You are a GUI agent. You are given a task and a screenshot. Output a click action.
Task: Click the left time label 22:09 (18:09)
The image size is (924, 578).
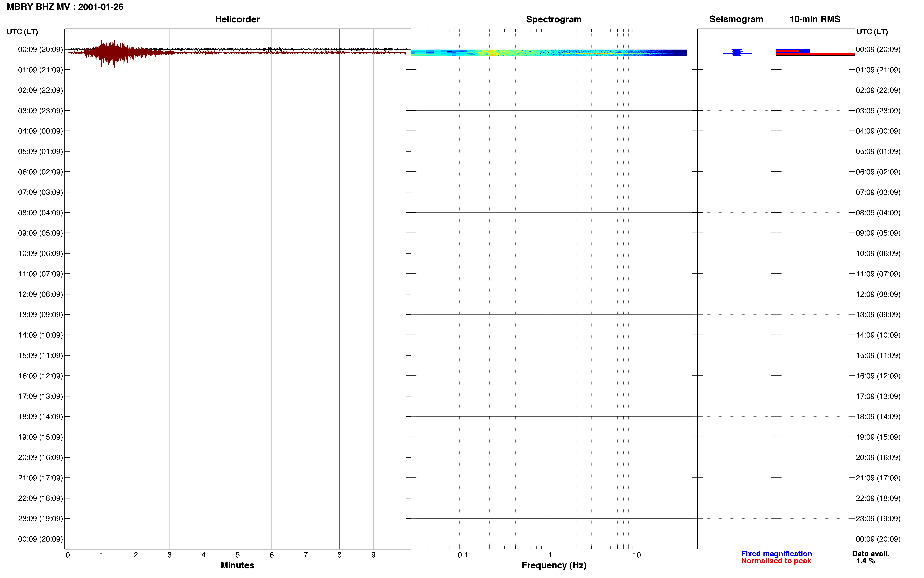[x=40, y=498]
